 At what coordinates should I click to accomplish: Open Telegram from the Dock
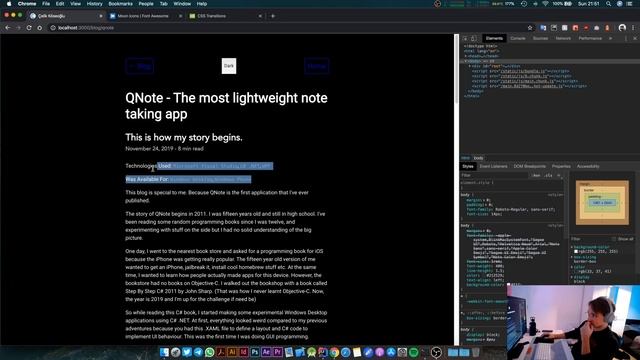pos(198,352)
